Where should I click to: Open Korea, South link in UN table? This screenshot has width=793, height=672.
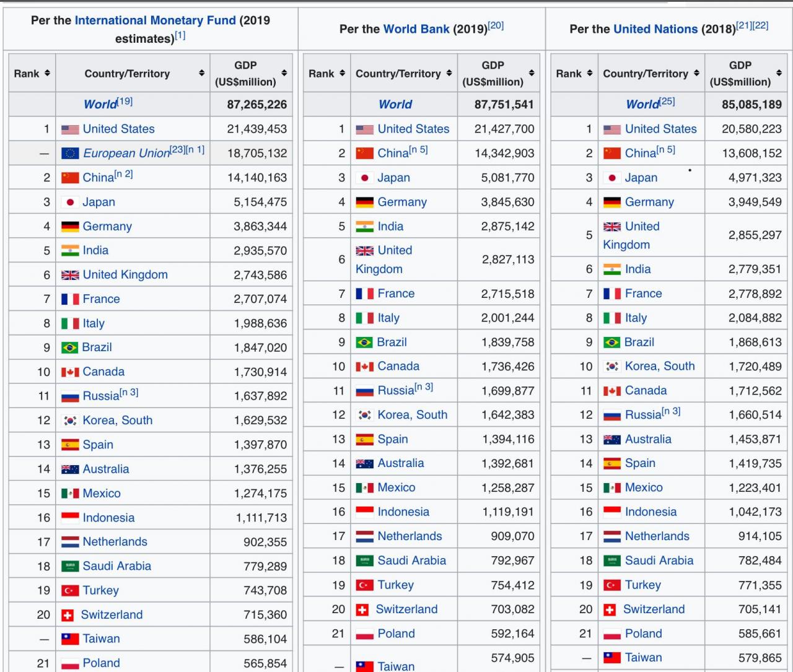pyautogui.click(x=660, y=367)
